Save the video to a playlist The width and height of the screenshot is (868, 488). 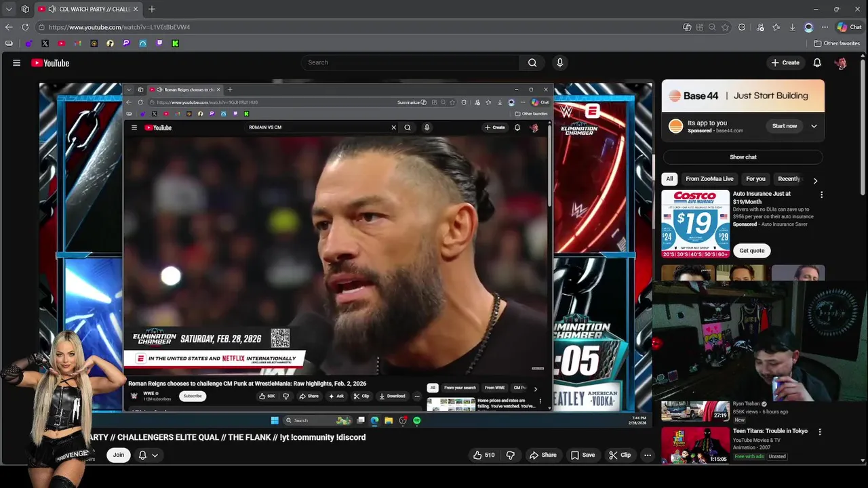(x=583, y=455)
